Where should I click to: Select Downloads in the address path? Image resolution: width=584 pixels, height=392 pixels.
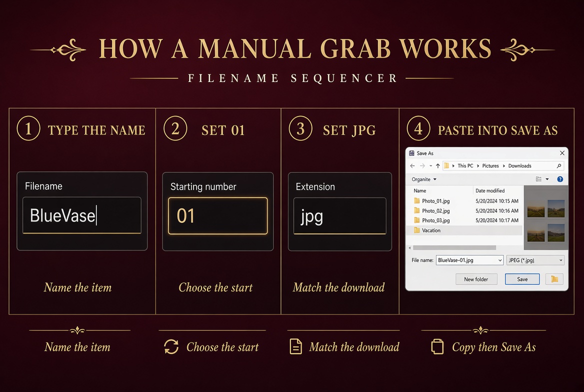coord(519,166)
